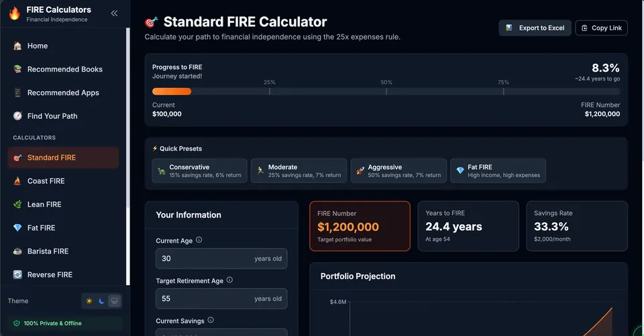
Task: Go to Recommended Apps
Action: [x=63, y=93]
